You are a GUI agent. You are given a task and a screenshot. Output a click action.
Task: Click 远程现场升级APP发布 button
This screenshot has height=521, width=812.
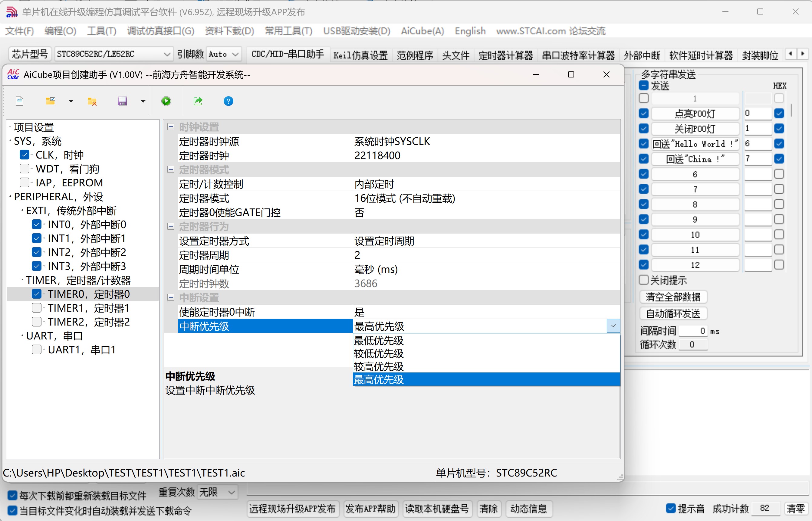(x=293, y=509)
